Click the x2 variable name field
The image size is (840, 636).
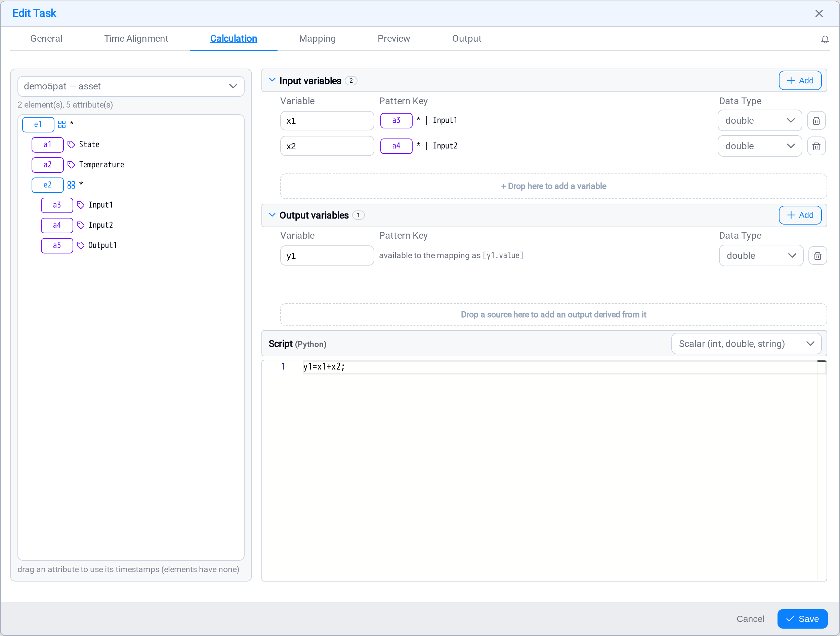(327, 146)
